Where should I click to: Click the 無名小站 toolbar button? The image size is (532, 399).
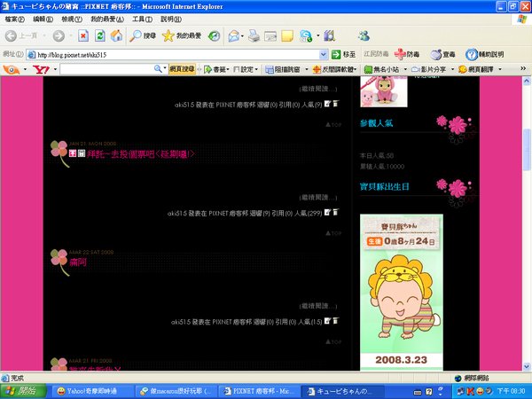(x=381, y=69)
